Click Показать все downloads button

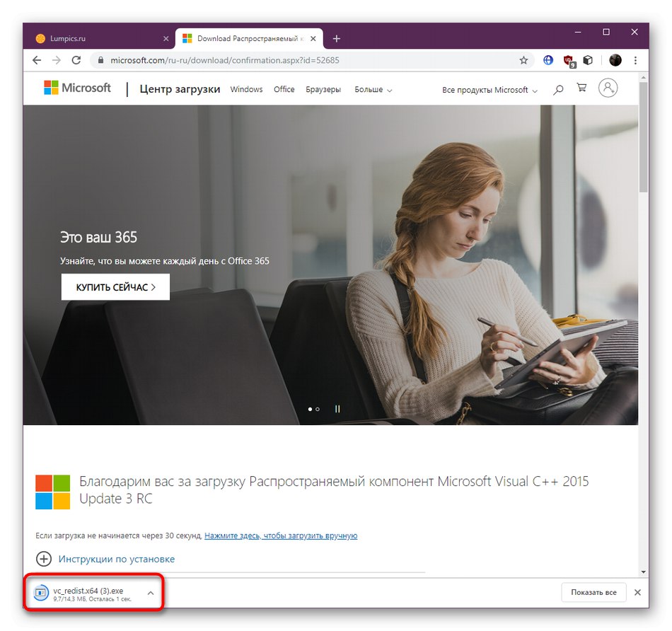pyautogui.click(x=593, y=592)
